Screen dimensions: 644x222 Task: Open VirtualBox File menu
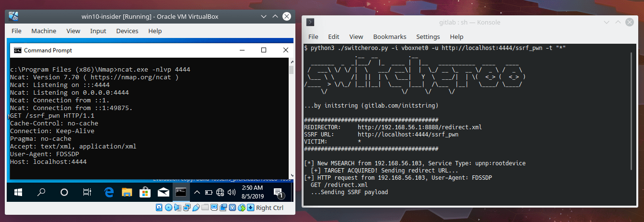click(x=16, y=31)
